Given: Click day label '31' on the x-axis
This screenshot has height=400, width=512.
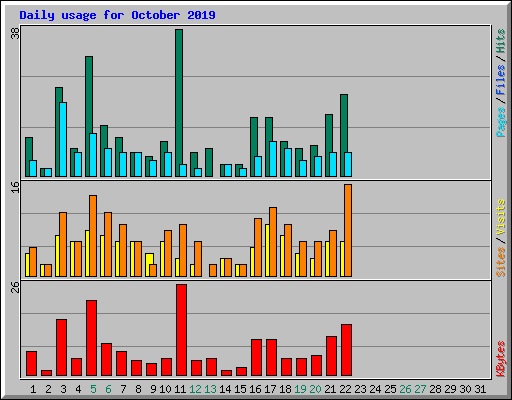Looking at the screenshot, I should click(x=480, y=389).
